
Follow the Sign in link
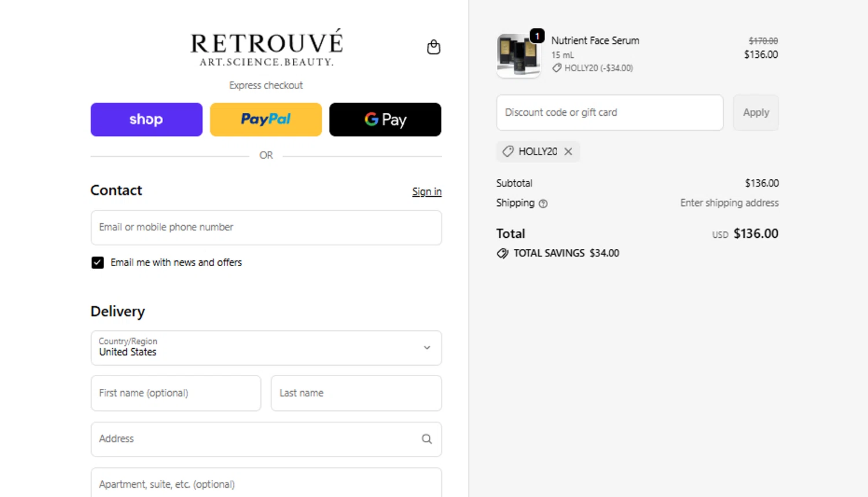click(426, 192)
